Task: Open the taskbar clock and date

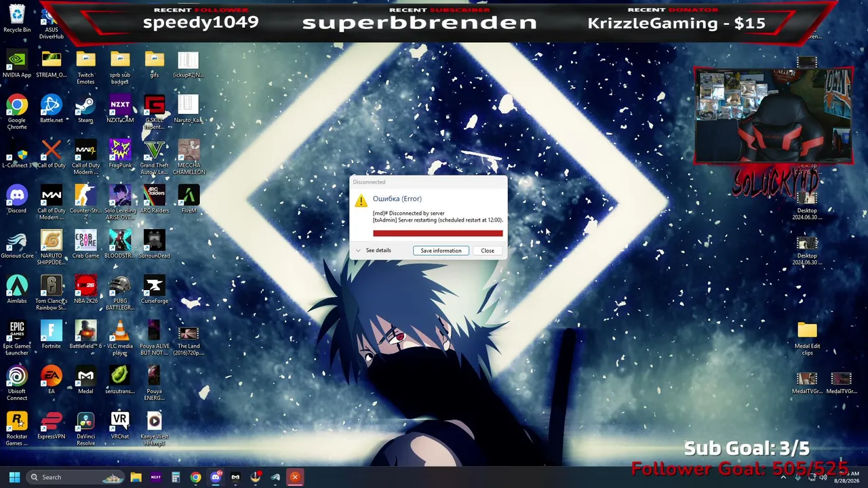Action: point(847,477)
